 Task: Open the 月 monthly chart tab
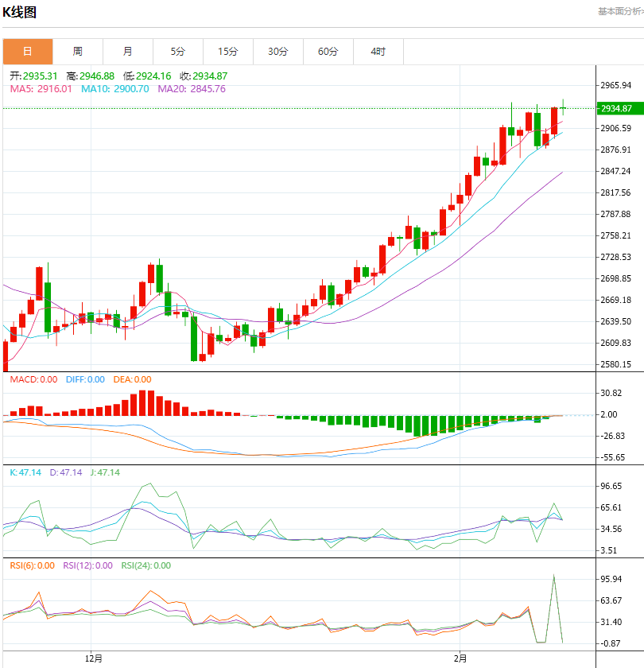(x=128, y=52)
